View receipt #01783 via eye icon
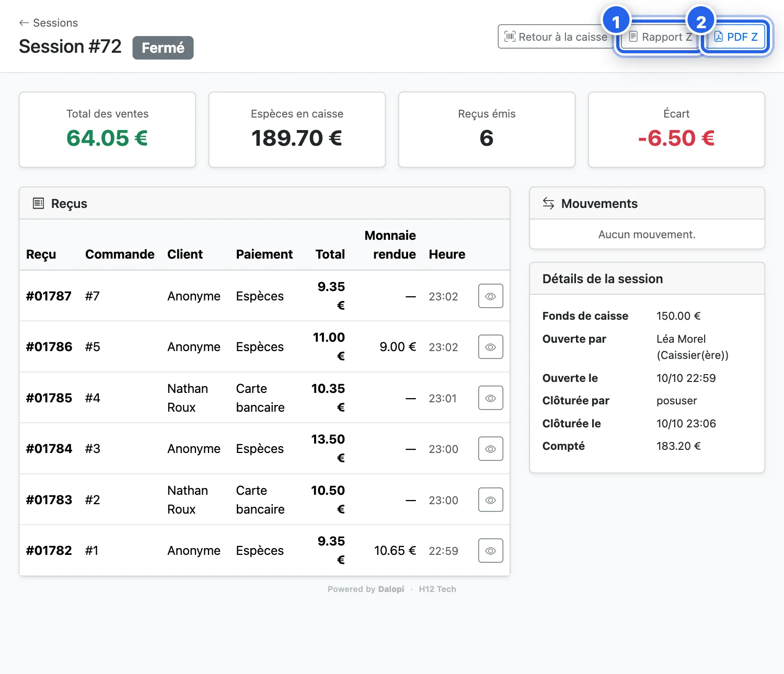The image size is (784, 674). tap(490, 500)
